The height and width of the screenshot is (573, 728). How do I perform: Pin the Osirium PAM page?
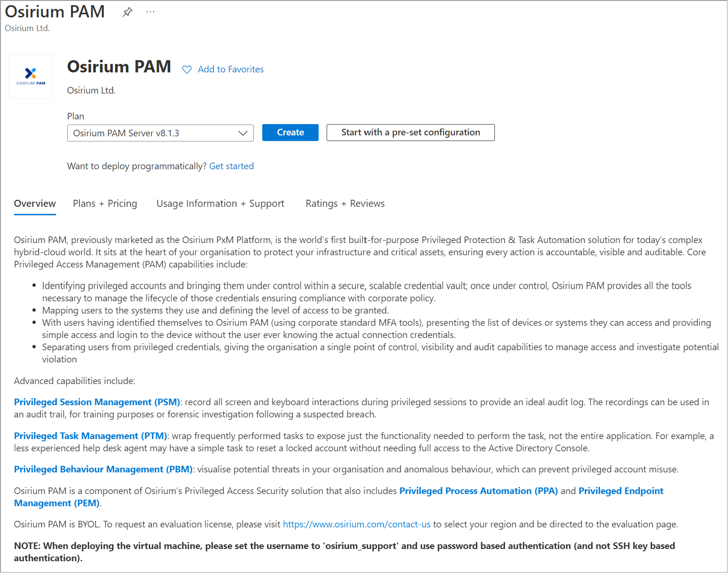[127, 12]
